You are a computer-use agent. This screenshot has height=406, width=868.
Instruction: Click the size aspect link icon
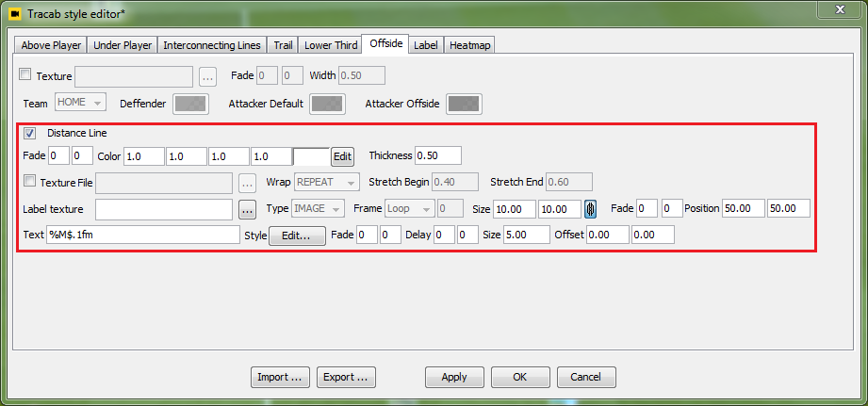[591, 208]
